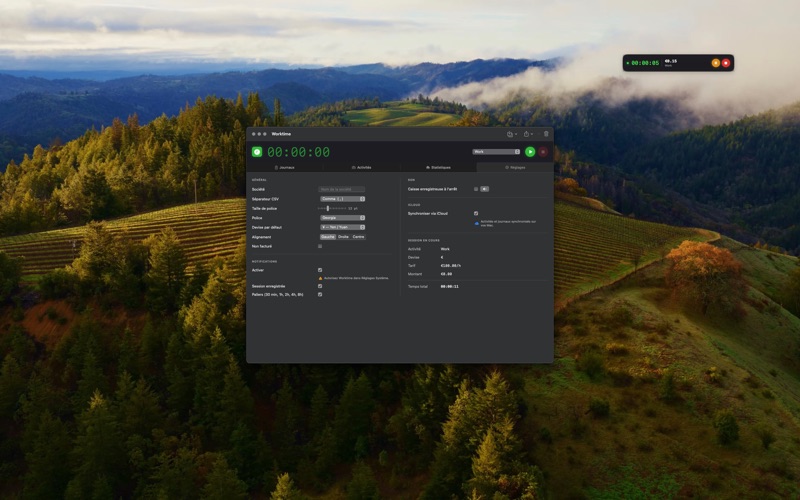Click the green Worktime app icon beside timer
This screenshot has height=500, width=800.
pos(257,152)
